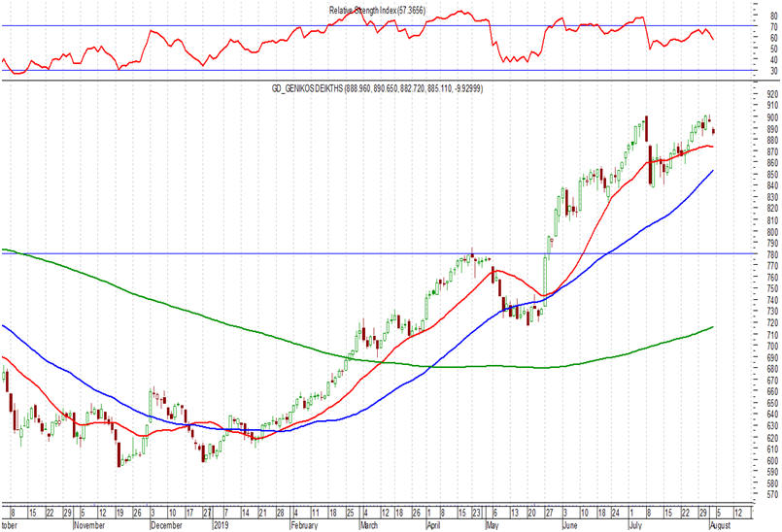Image resolution: width=782 pixels, height=532 pixels.
Task: Select the RSI 70 level label
Action: 773,26
